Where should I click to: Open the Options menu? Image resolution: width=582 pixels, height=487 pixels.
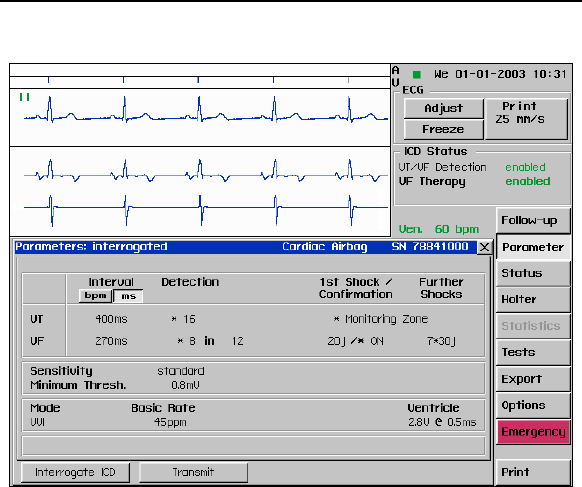(533, 405)
